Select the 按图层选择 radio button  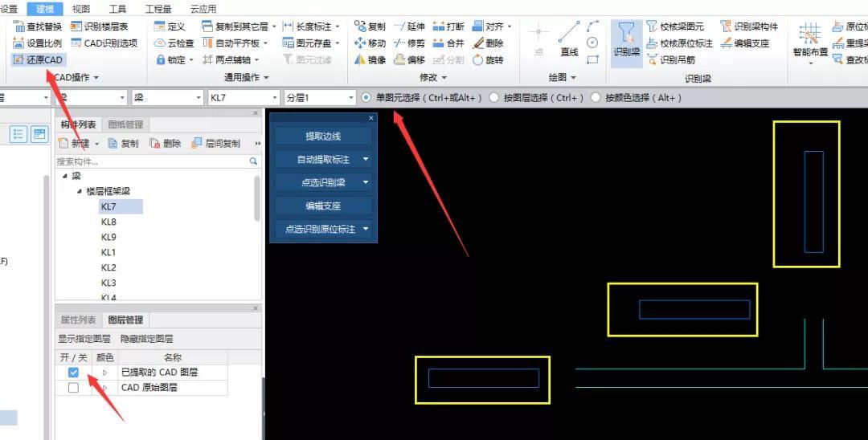click(493, 98)
